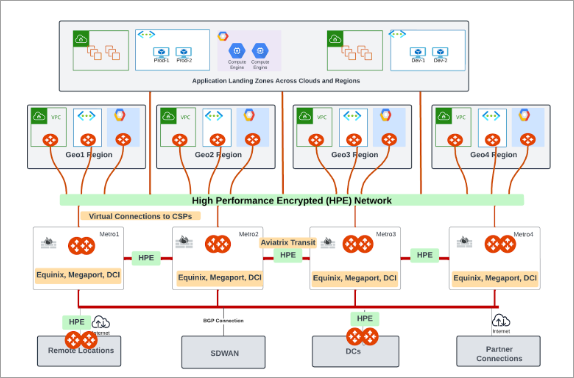Select the Equinix, Megaport, DCI label in Metro3
The width and height of the screenshot is (574, 378).
pos(355,278)
